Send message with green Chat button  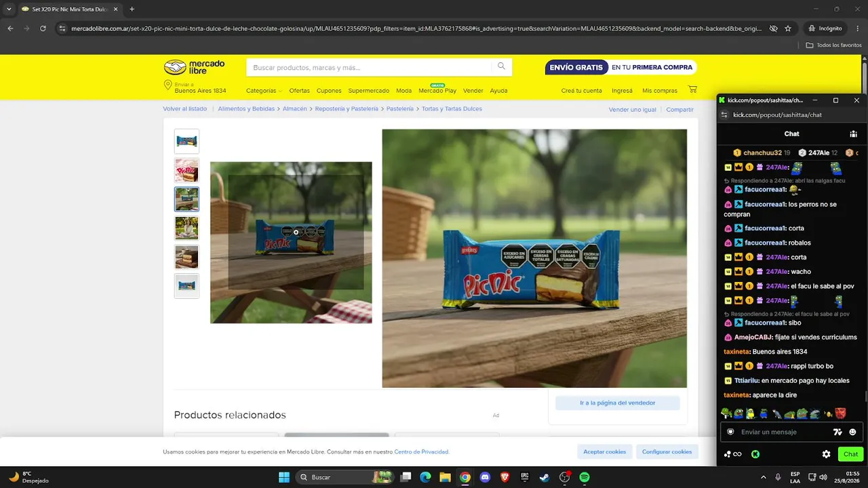coord(850,454)
